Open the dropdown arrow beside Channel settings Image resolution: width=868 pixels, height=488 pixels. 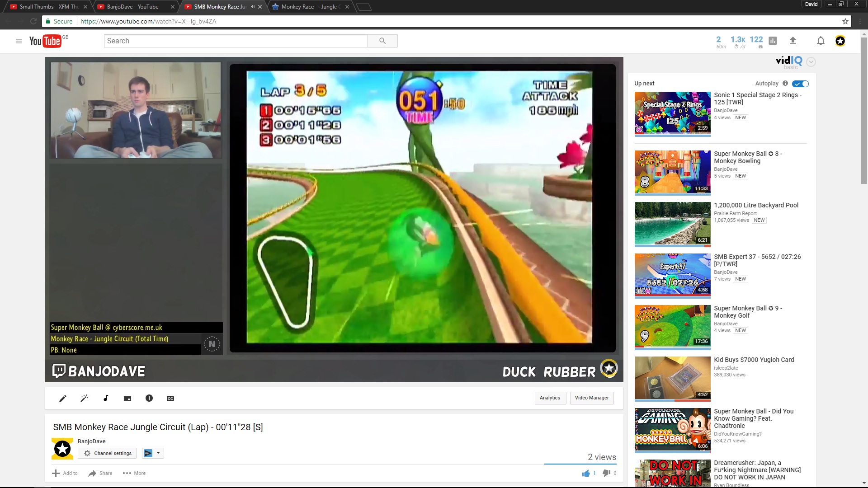click(x=158, y=453)
